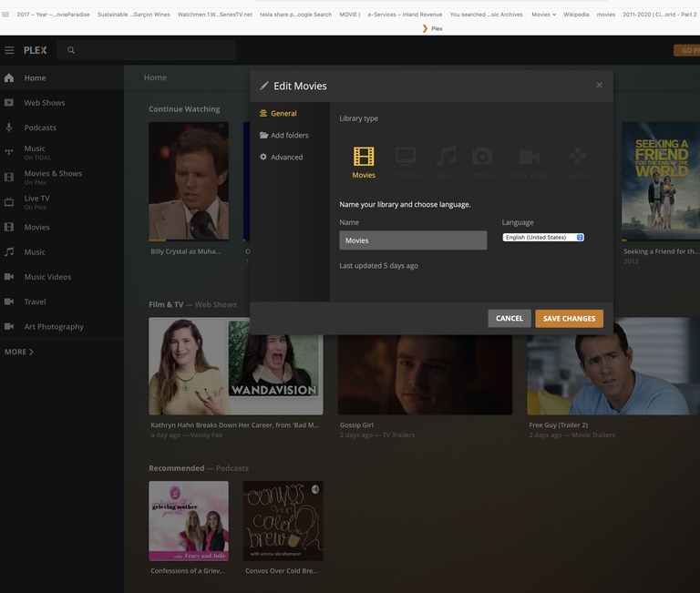The image size is (700, 593).
Task: Open the Movies bookmark folder dropdown
Action: pos(543,15)
